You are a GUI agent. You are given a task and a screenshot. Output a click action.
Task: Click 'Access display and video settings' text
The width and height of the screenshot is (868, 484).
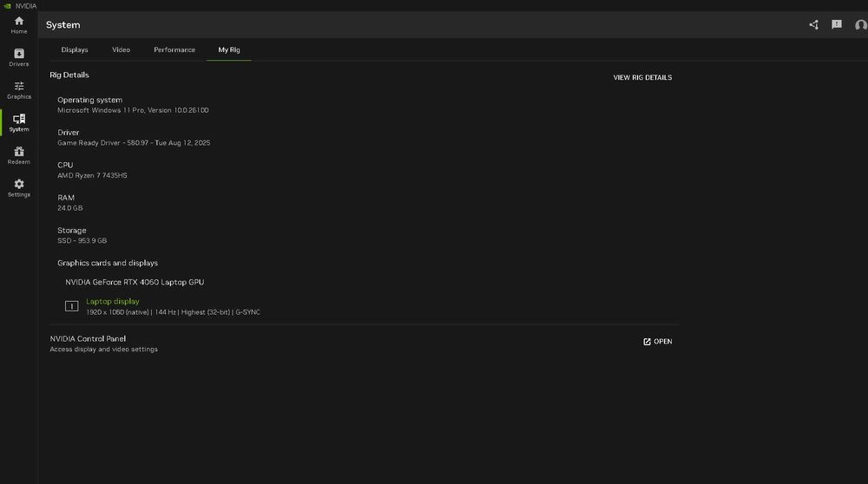click(103, 349)
